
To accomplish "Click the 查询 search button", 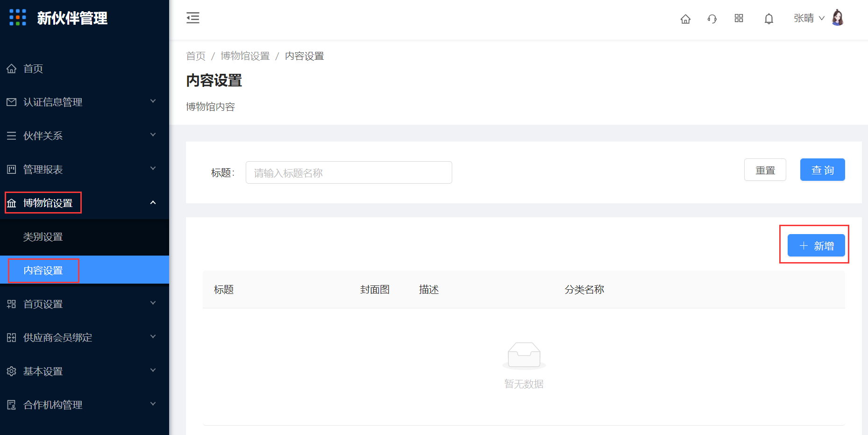I will click(823, 170).
